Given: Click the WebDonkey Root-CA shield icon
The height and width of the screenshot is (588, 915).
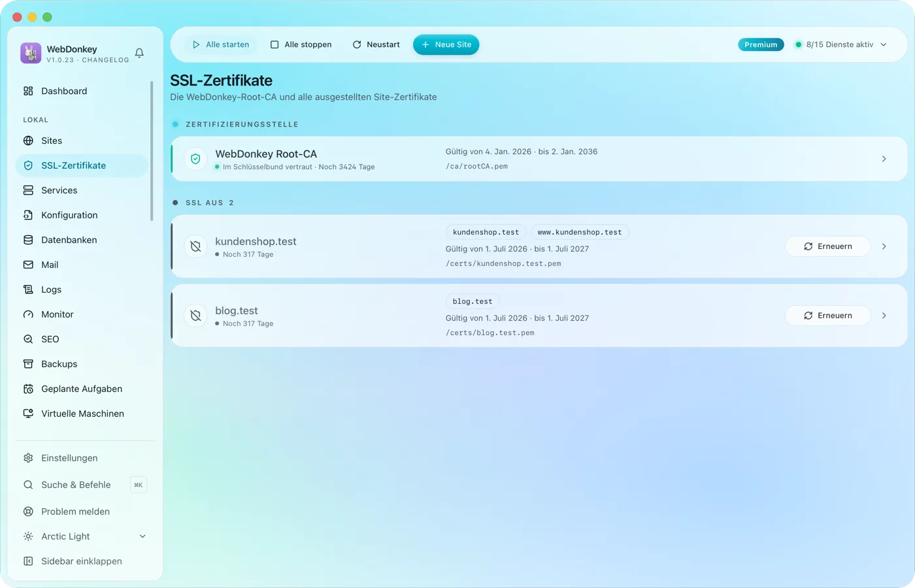Looking at the screenshot, I should click(x=195, y=159).
